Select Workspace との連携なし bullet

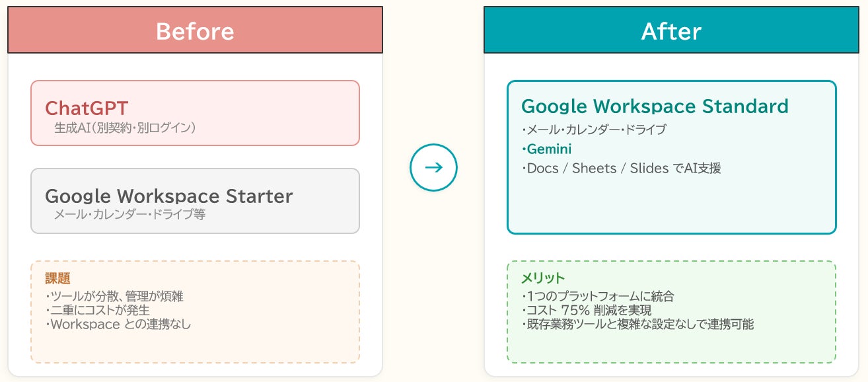click(x=118, y=324)
